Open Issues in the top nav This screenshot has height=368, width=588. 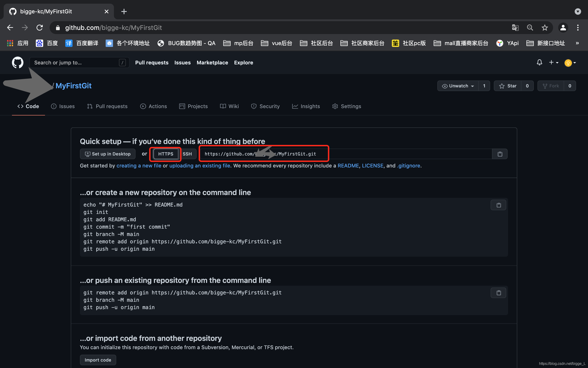click(x=182, y=63)
